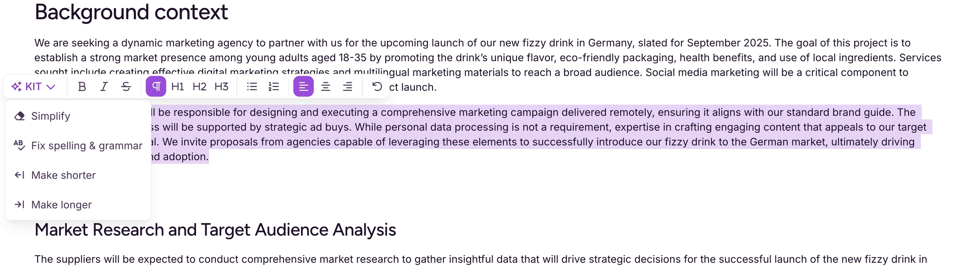Insert a bulleted list

point(252,87)
